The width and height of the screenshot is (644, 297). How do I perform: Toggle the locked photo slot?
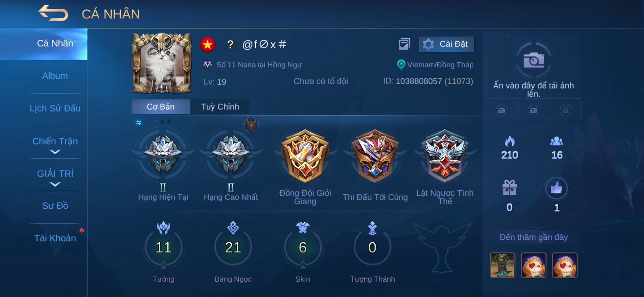click(566, 110)
